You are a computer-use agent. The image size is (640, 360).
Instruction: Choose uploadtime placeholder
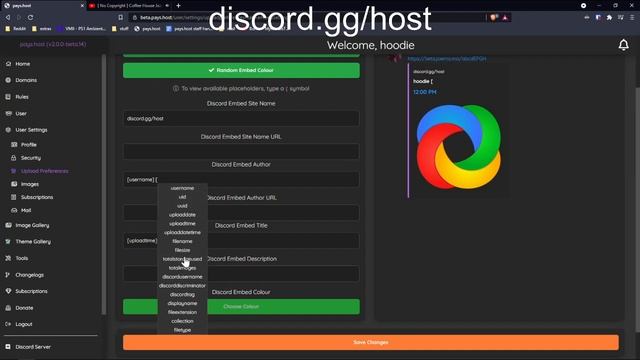point(182,224)
